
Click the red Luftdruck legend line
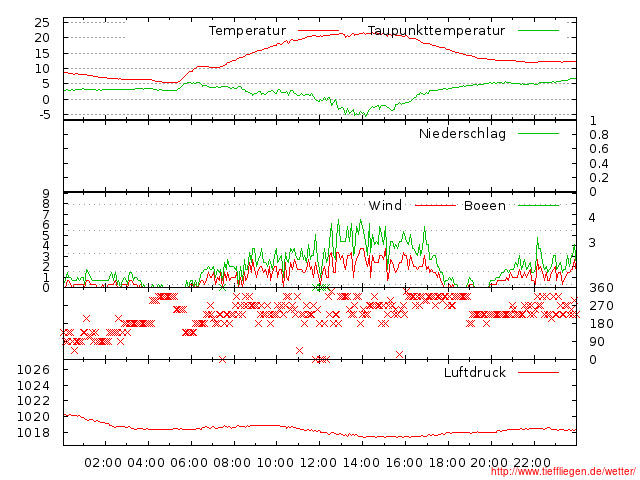tap(538, 372)
